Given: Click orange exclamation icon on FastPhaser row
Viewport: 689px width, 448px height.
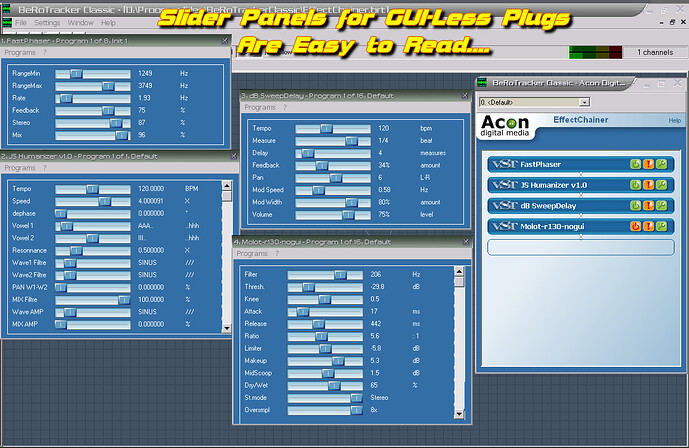Looking at the screenshot, I should click(648, 164).
